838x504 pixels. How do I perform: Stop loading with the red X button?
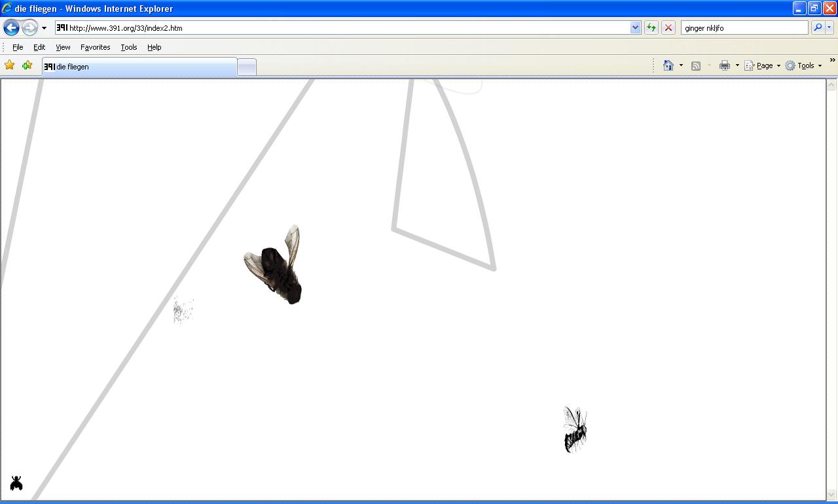click(x=668, y=27)
